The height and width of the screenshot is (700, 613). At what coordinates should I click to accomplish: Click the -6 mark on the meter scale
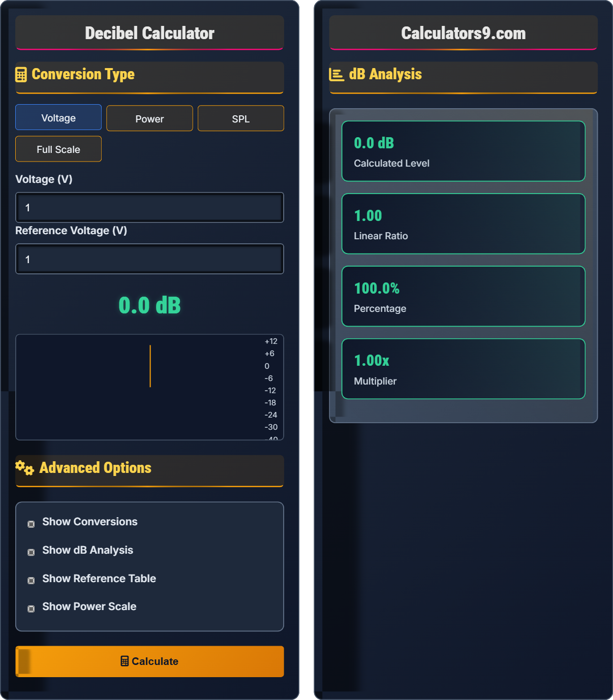269,378
